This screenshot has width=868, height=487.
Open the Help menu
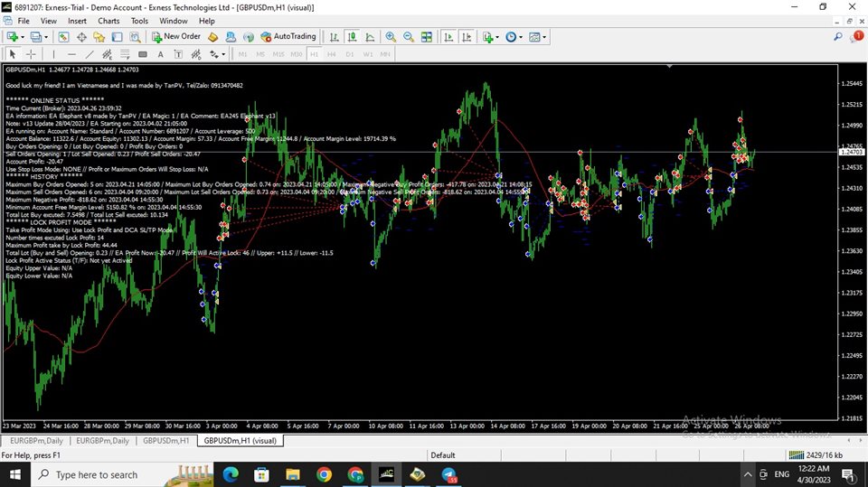[x=206, y=21]
